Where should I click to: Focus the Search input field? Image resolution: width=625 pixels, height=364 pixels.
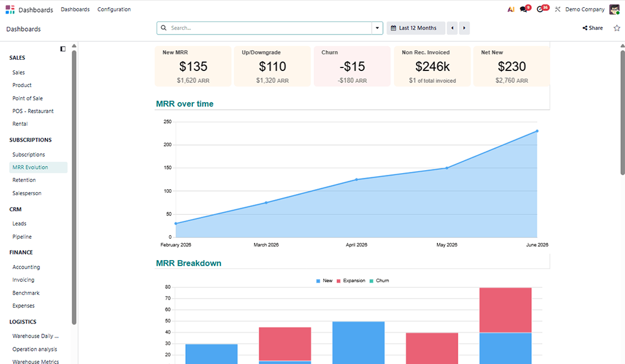(x=270, y=28)
